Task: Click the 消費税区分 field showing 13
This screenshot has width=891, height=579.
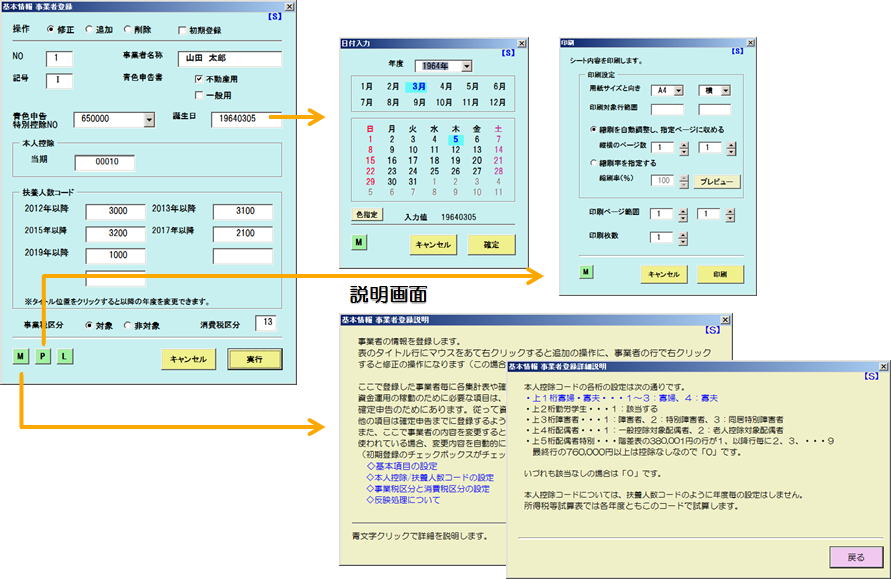Action: tap(267, 323)
